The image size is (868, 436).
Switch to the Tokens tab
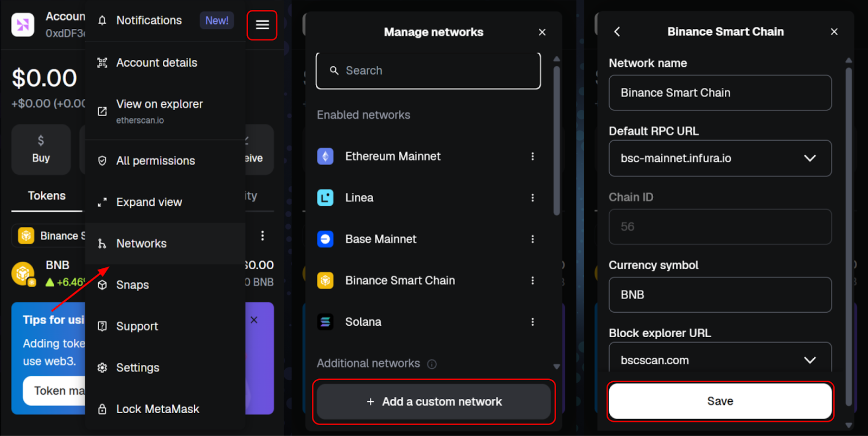click(47, 195)
